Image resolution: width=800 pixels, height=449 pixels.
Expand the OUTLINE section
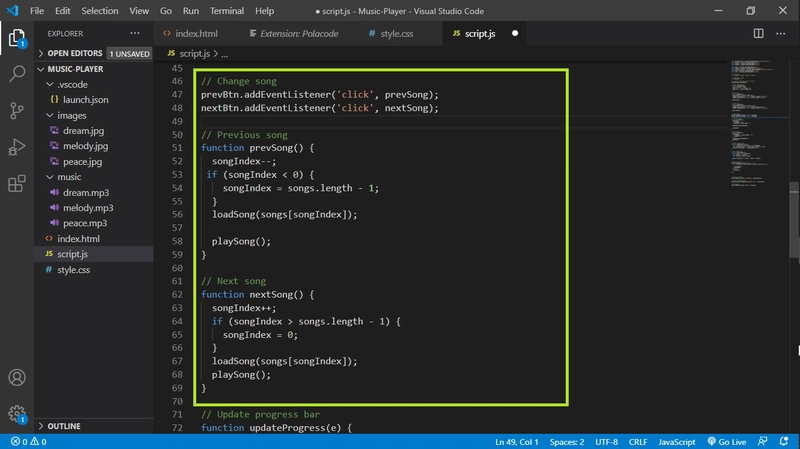point(63,426)
